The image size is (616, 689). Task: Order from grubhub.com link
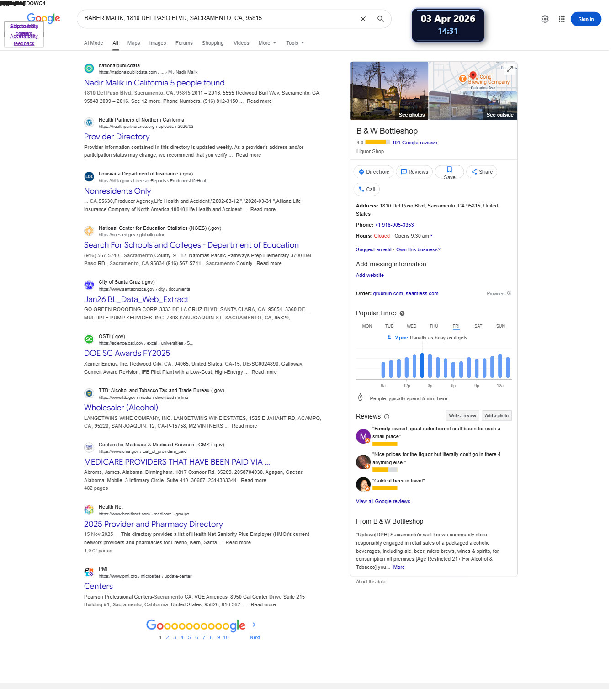[388, 293]
